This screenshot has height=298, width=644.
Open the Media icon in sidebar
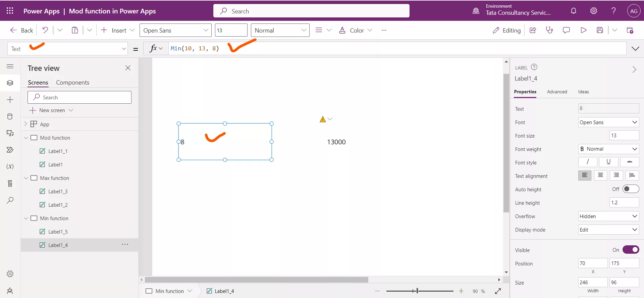tap(10, 133)
